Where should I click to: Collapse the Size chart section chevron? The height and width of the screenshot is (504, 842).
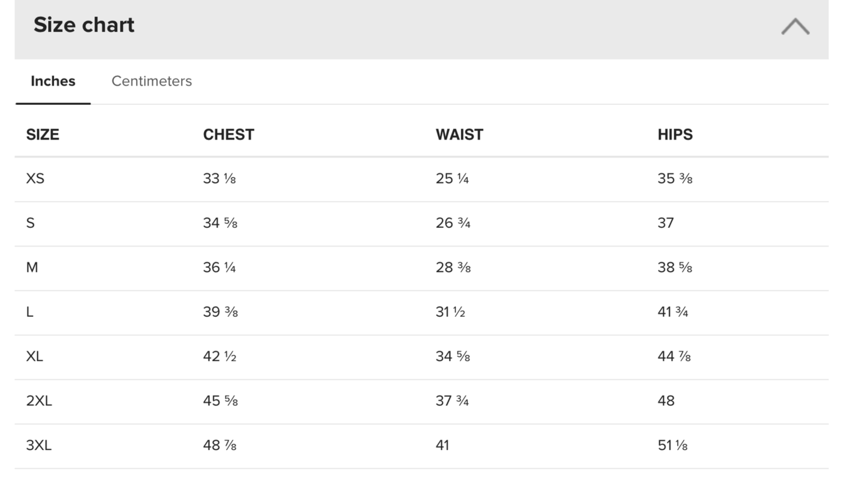point(795,26)
